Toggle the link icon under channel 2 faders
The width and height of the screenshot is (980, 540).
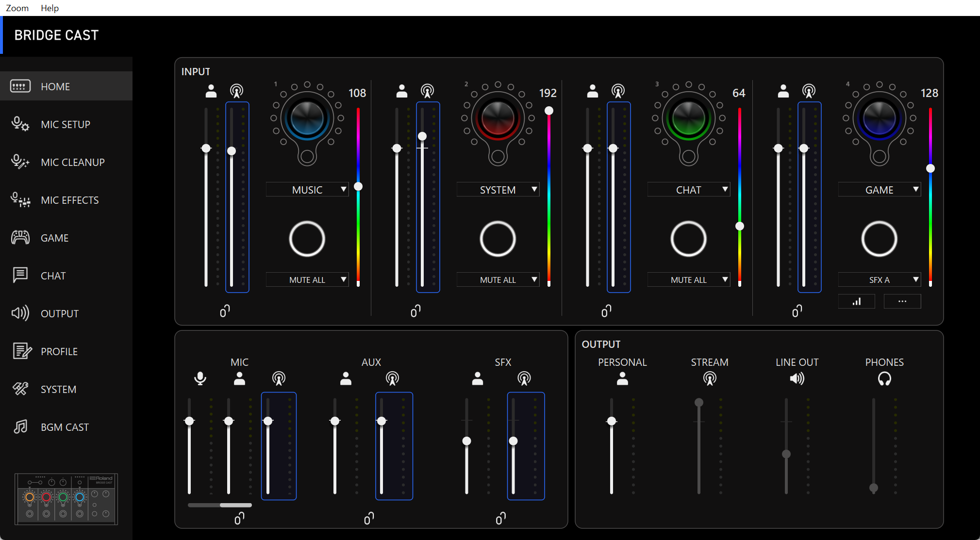point(415,311)
